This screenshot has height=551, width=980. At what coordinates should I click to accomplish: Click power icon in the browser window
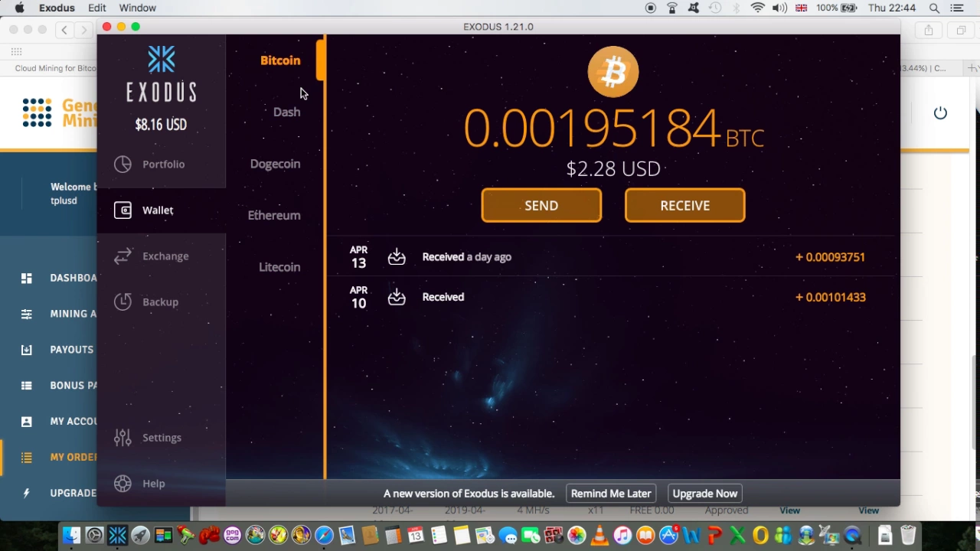[x=940, y=113]
